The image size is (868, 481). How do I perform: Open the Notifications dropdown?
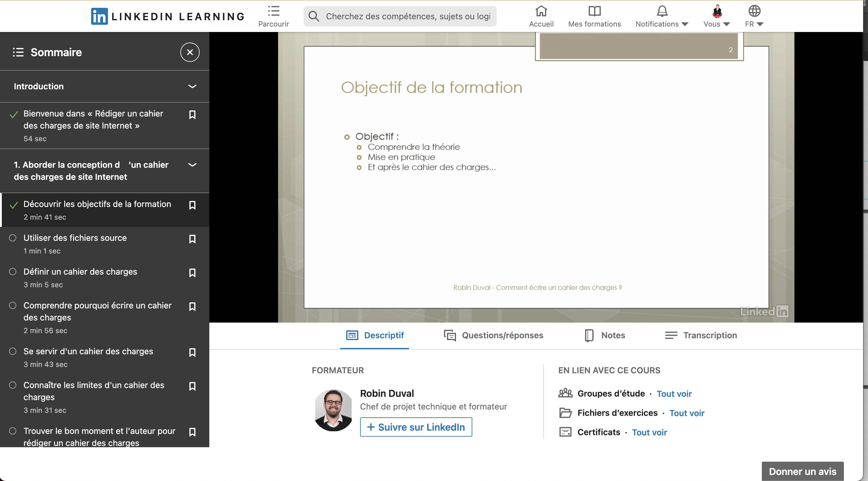click(661, 16)
